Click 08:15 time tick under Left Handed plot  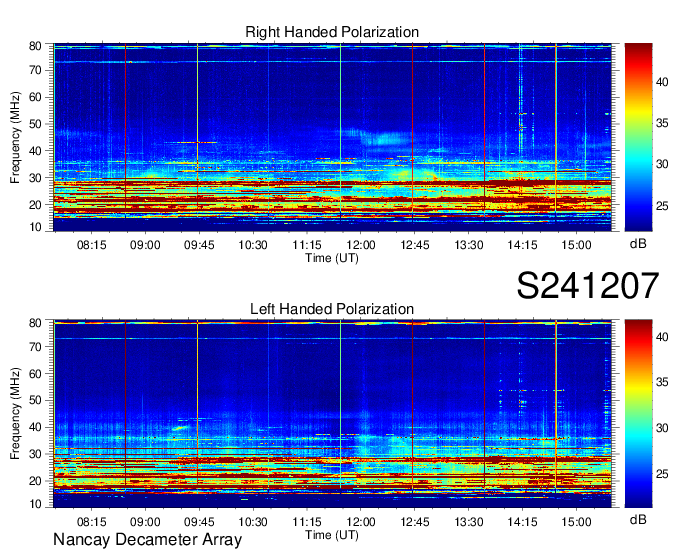point(92,521)
